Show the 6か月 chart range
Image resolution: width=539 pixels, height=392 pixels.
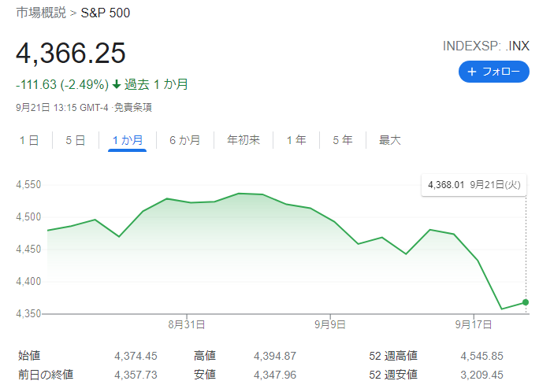184,140
